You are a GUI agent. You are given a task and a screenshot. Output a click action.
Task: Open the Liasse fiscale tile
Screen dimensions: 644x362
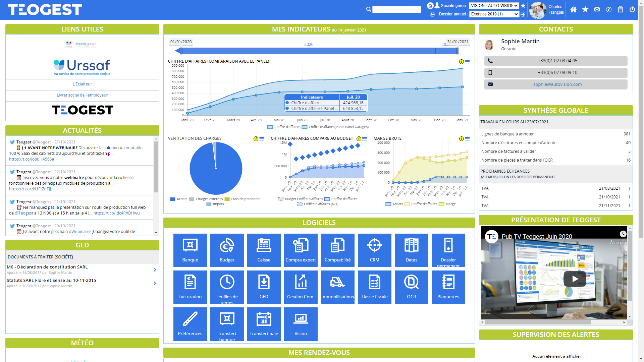coord(374,287)
